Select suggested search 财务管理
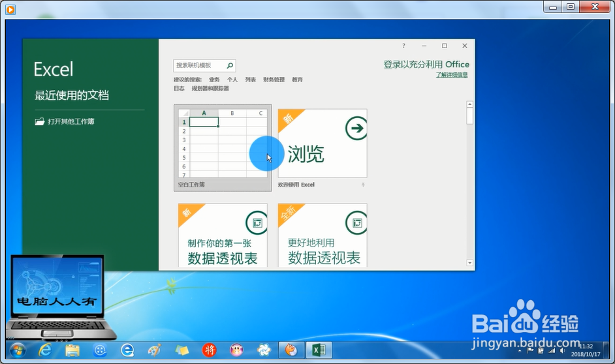 point(274,80)
